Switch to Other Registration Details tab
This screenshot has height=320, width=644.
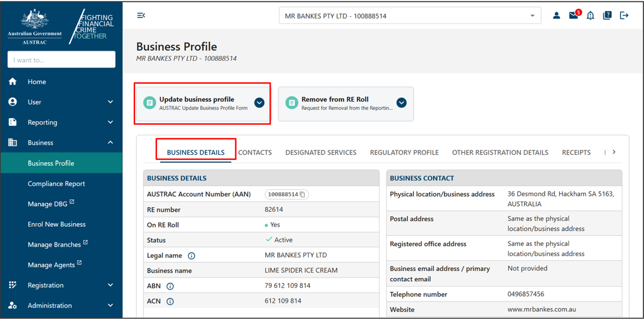click(500, 153)
